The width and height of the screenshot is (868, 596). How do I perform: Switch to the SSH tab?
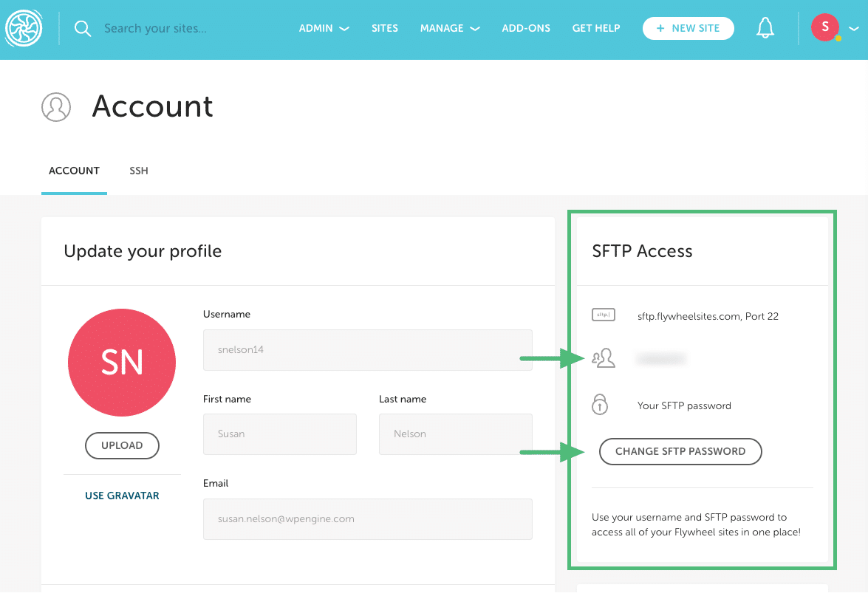coord(139,171)
